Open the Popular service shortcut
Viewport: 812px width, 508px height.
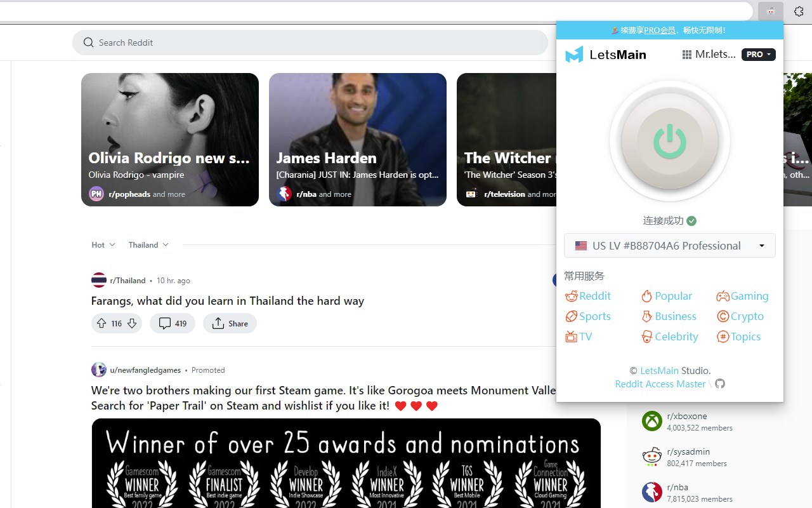click(x=666, y=296)
